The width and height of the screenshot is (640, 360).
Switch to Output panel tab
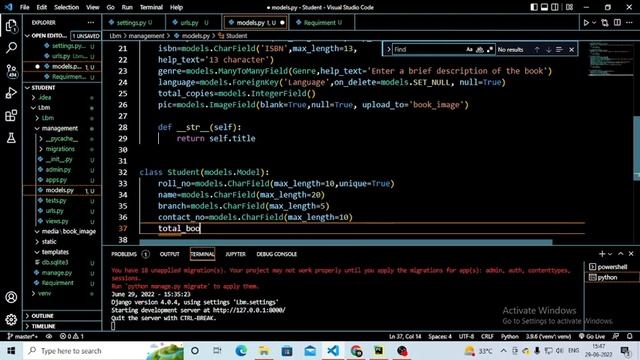click(169, 254)
